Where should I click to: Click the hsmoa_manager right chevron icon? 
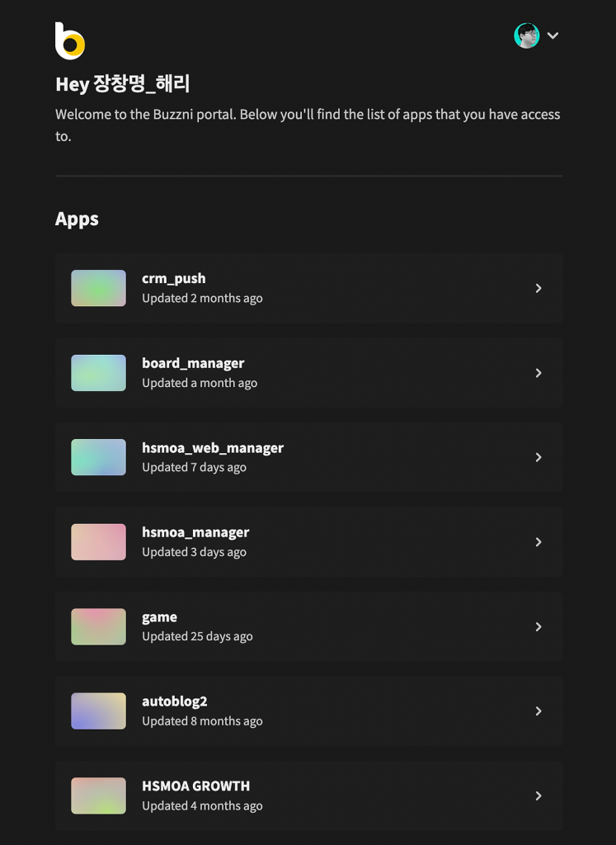point(538,541)
